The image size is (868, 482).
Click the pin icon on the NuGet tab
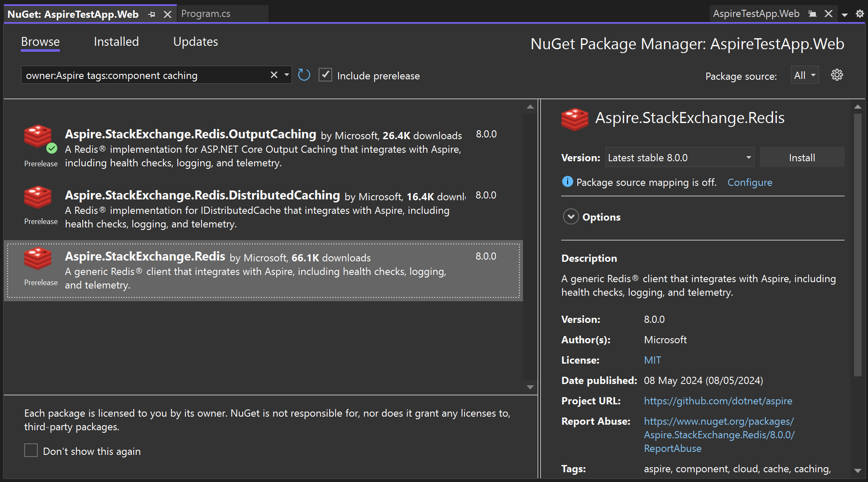(152, 14)
